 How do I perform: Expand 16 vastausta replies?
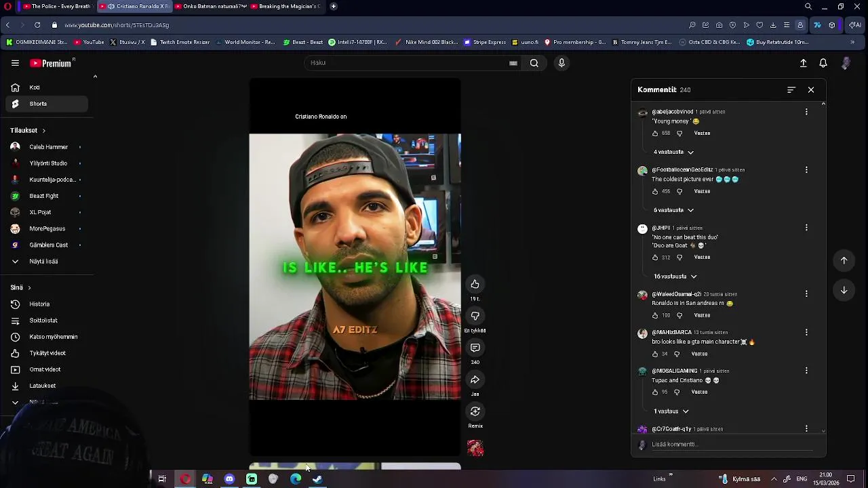pyautogui.click(x=675, y=277)
